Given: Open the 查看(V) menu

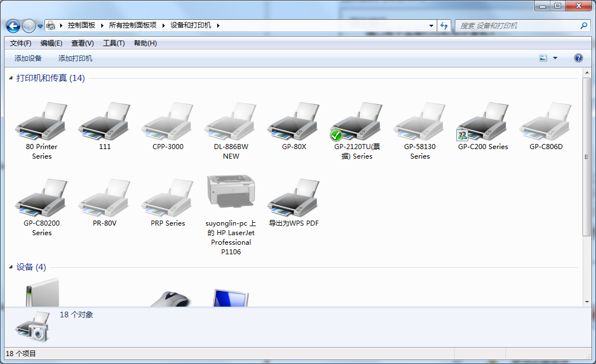Looking at the screenshot, I should (83, 43).
